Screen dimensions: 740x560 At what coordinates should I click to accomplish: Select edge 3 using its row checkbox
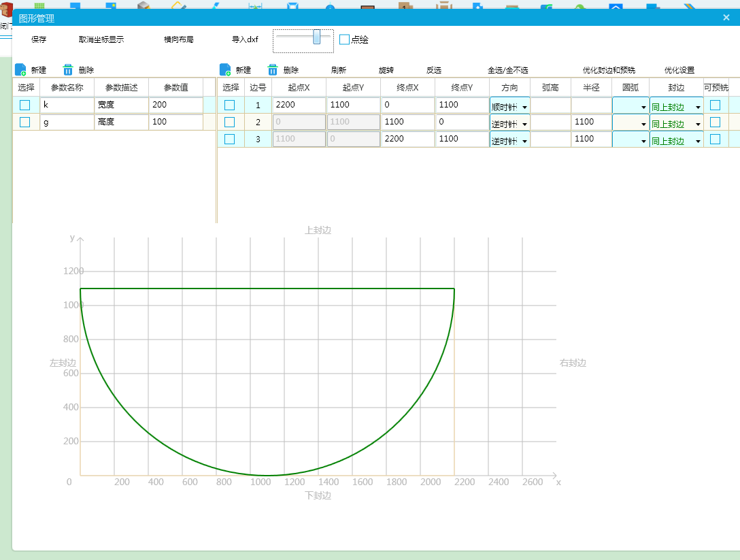click(x=230, y=139)
